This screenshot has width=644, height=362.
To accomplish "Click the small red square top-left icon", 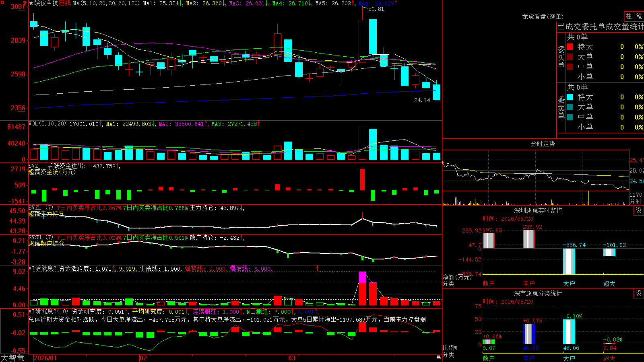I will 2,2.
